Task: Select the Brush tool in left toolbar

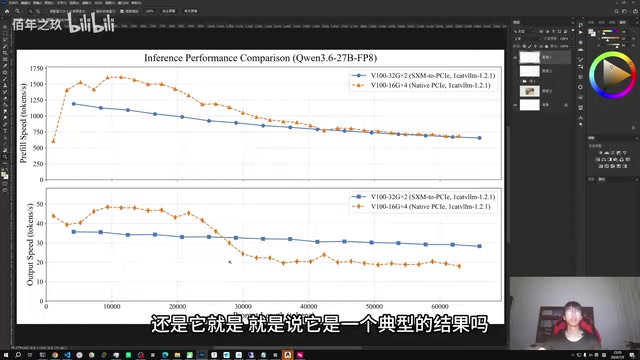Action: [x=5, y=78]
